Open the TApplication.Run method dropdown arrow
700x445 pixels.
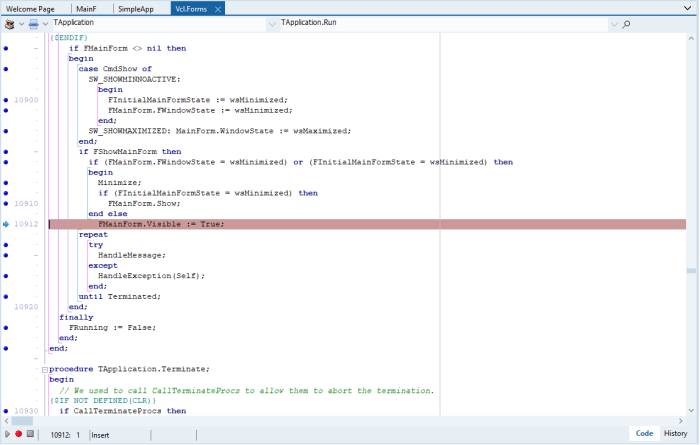coord(614,25)
